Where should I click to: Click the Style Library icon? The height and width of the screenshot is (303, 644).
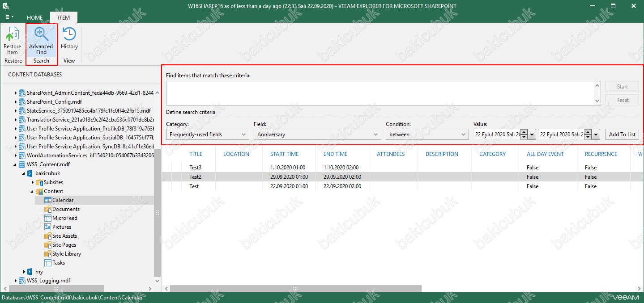pos(48,254)
